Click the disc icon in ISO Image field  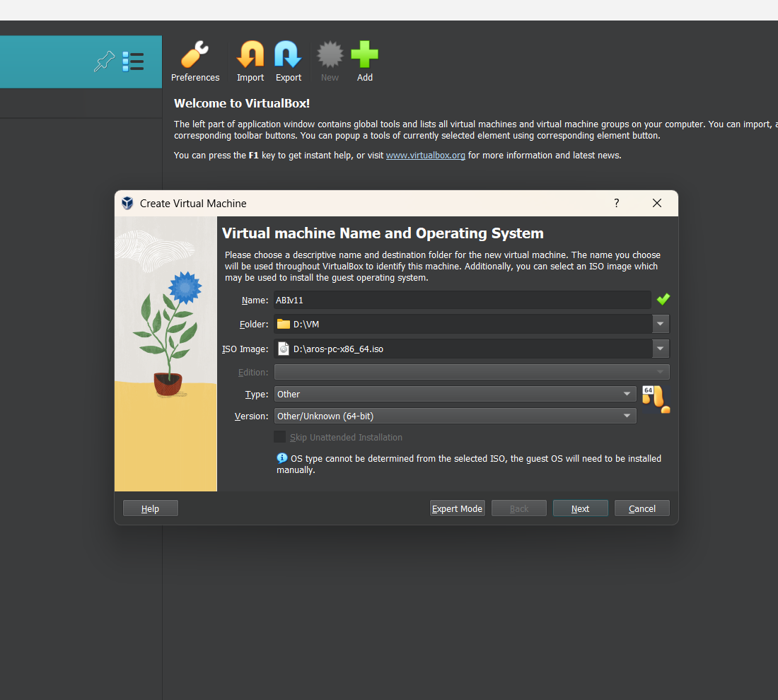[284, 349]
